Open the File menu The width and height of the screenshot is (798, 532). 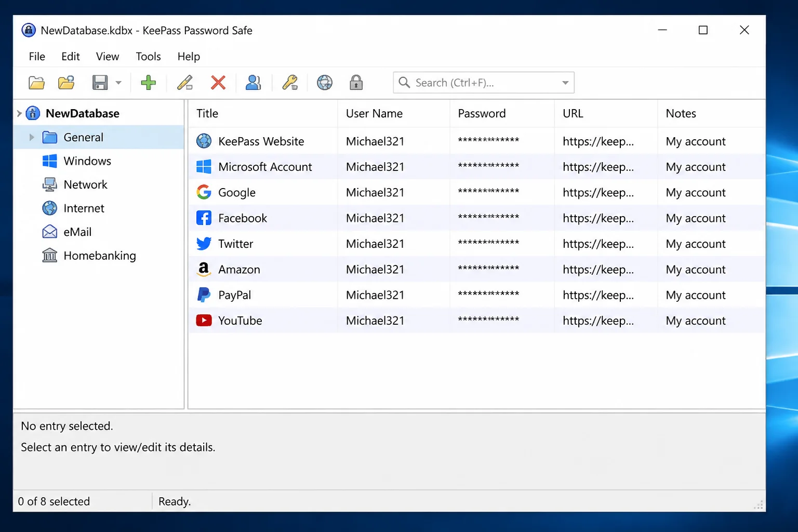[37, 56]
